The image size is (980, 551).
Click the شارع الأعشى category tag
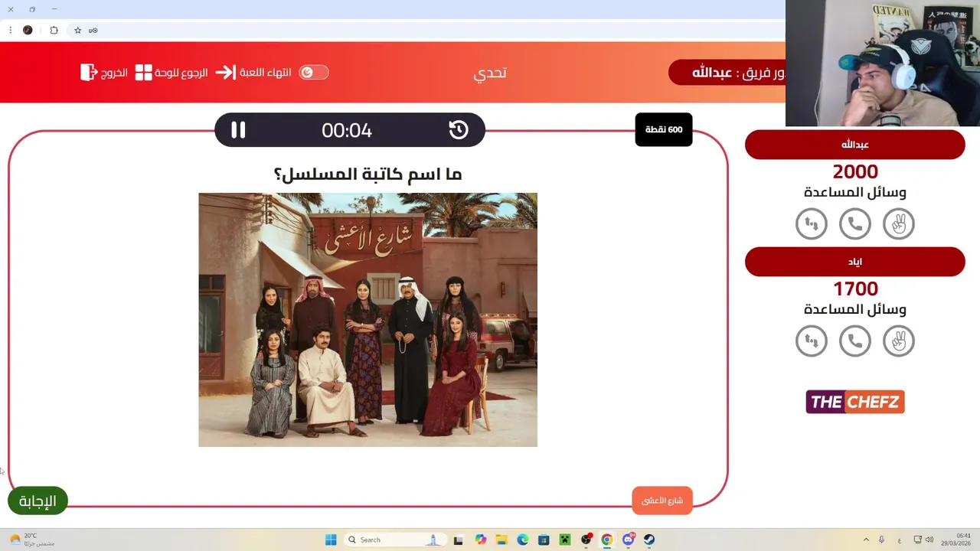tap(662, 500)
